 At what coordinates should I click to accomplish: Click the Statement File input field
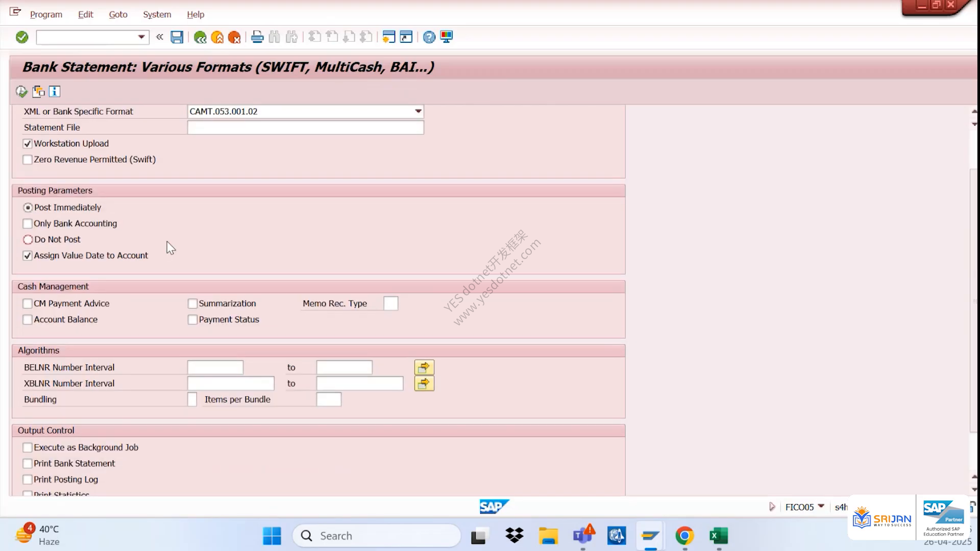point(305,128)
